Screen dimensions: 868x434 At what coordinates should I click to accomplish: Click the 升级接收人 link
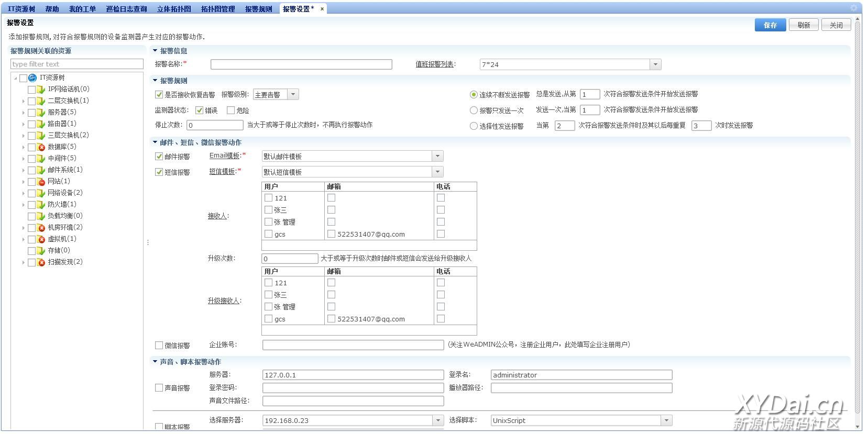[x=224, y=301]
